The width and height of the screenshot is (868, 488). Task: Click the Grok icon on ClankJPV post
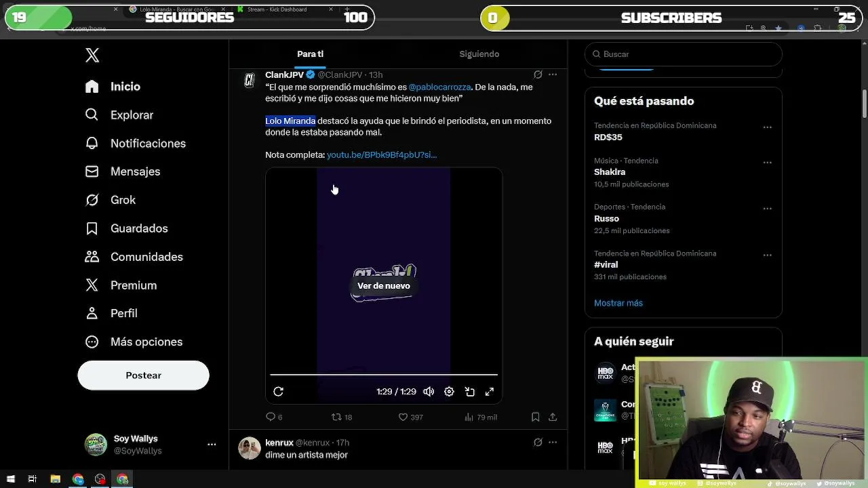click(x=538, y=75)
